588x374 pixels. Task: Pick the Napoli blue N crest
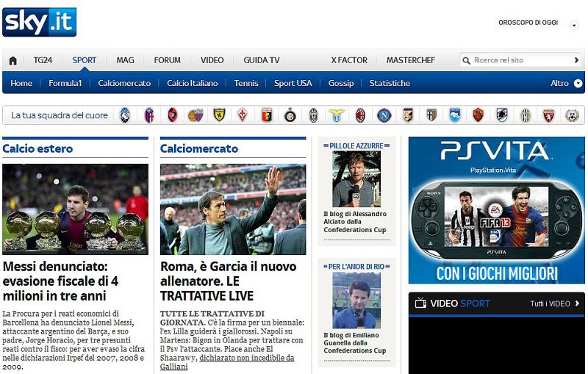click(x=384, y=115)
